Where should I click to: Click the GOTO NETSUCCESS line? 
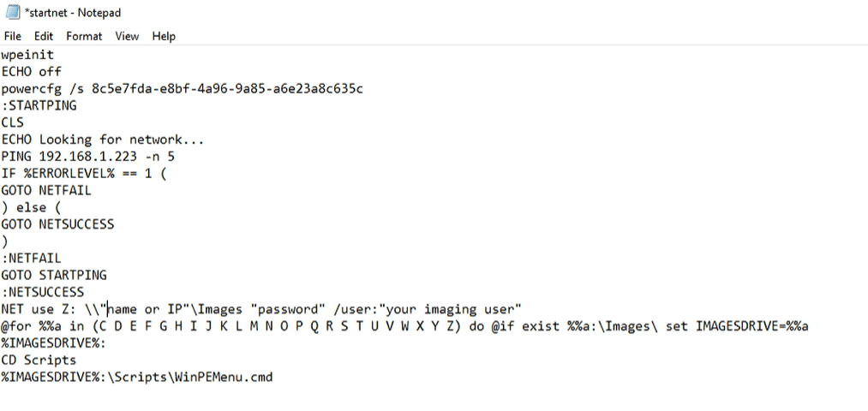(x=57, y=224)
